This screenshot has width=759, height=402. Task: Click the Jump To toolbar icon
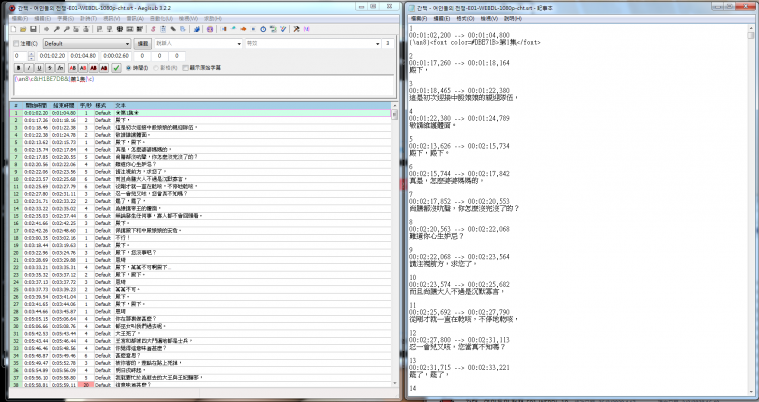tap(46, 29)
